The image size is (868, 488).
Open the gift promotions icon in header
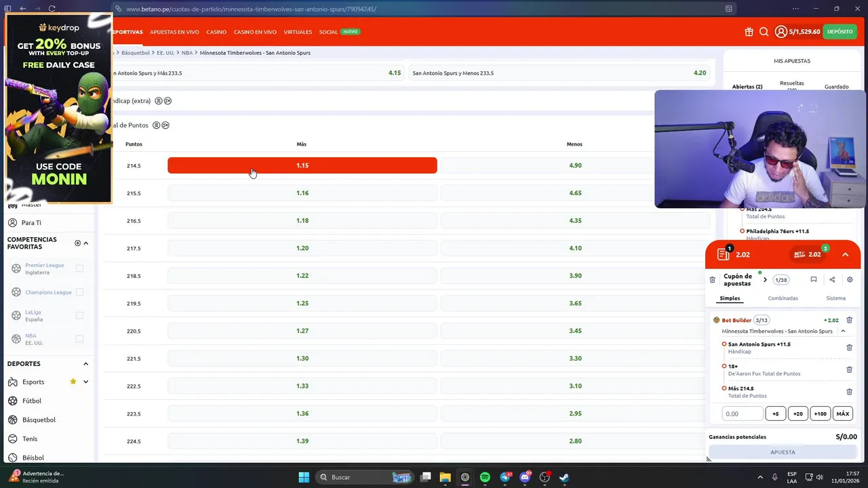[x=749, y=32]
